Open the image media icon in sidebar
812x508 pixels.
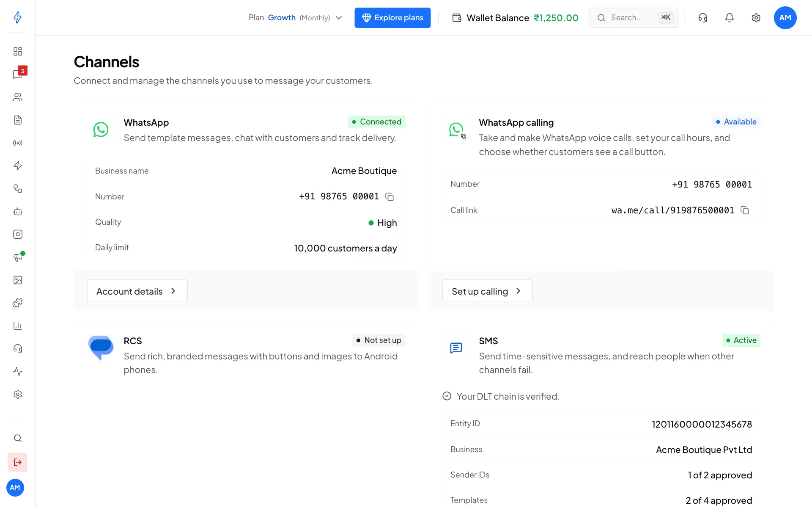click(x=17, y=280)
